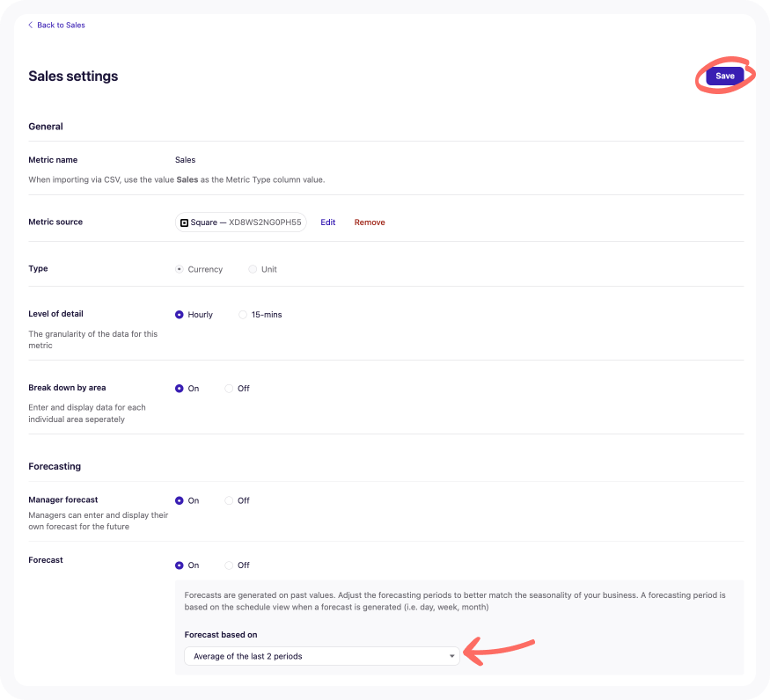Image resolution: width=770 pixels, height=700 pixels.
Task: Choose 15-mins level of detail
Action: [x=244, y=315]
